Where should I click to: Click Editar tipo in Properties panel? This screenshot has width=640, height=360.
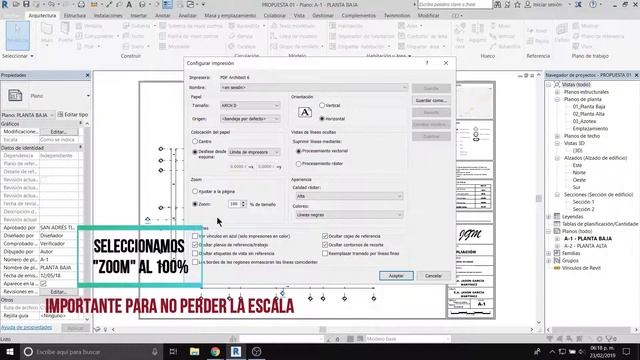[73, 115]
